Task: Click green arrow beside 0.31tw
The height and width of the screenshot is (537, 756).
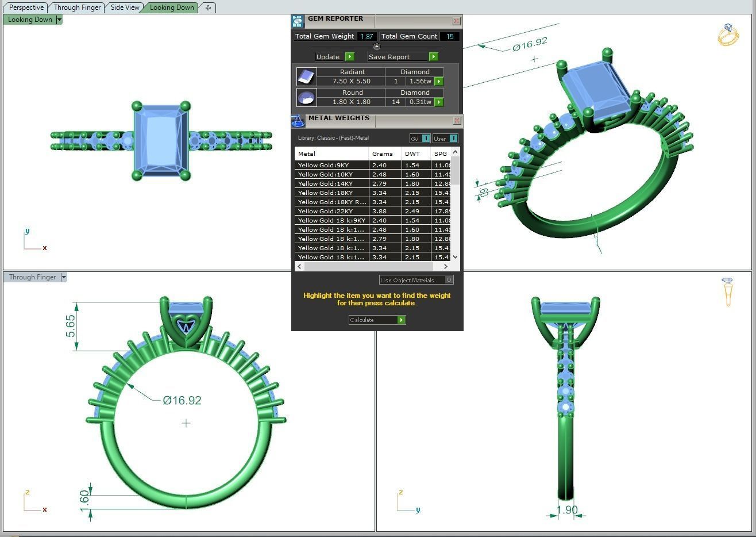Action: [x=439, y=102]
